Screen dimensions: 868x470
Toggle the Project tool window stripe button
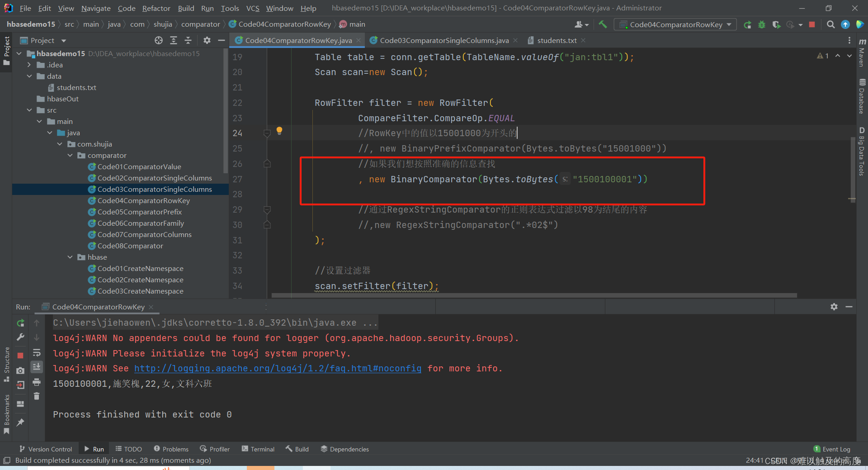(x=6, y=50)
